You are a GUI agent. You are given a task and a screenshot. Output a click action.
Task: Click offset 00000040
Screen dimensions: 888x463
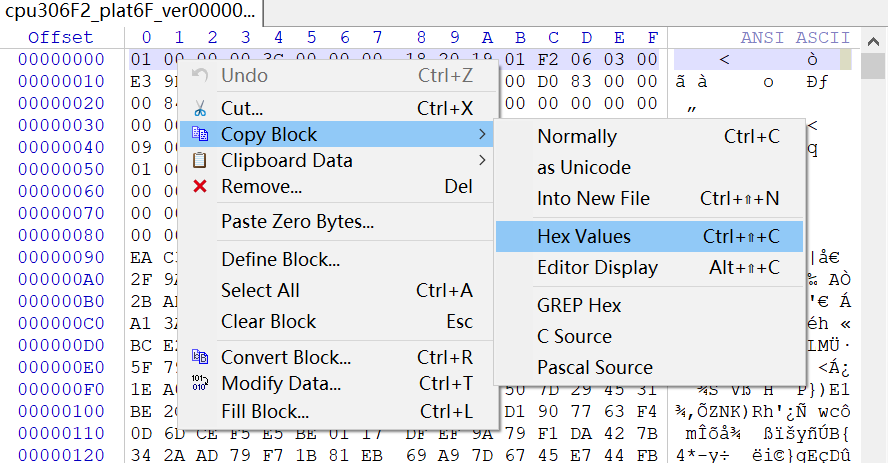click(61, 147)
